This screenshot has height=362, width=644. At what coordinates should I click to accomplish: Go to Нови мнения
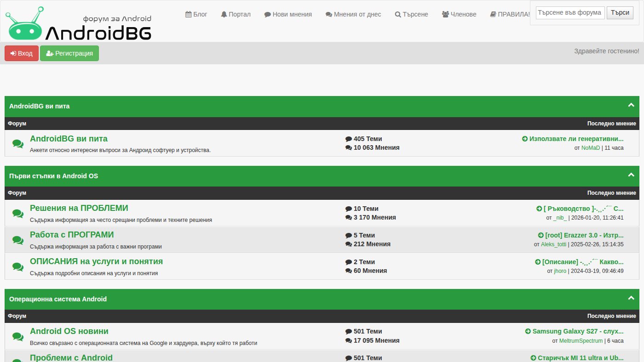288,14
